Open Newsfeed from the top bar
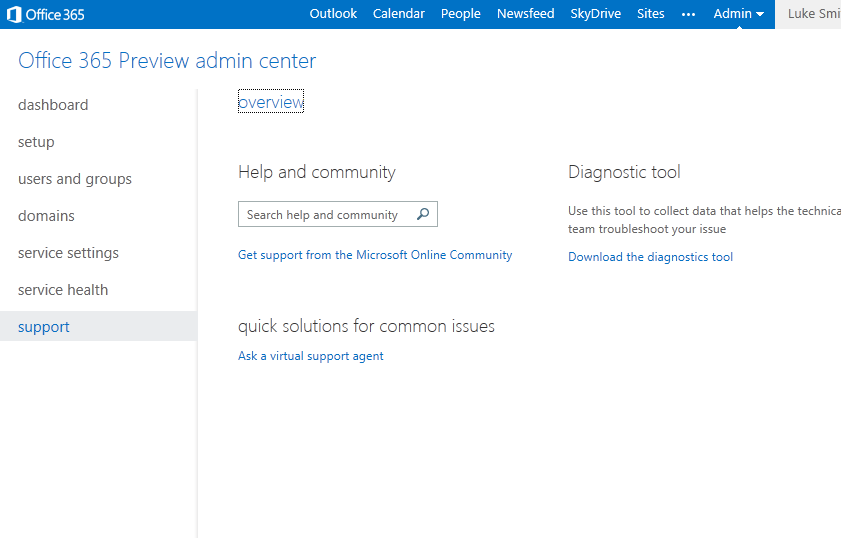The width and height of the screenshot is (841, 538). coord(525,14)
